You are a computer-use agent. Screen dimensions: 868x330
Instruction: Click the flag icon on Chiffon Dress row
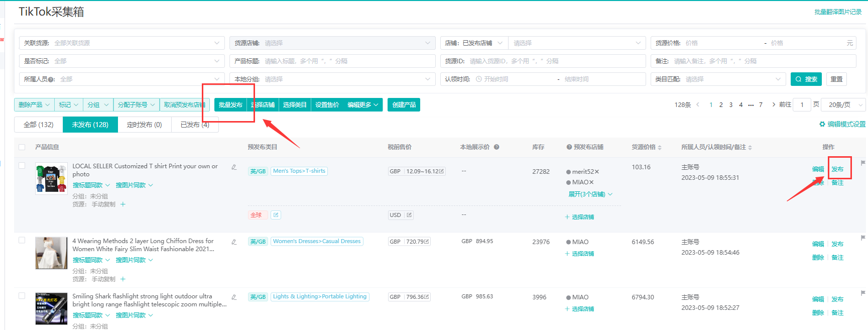click(863, 238)
